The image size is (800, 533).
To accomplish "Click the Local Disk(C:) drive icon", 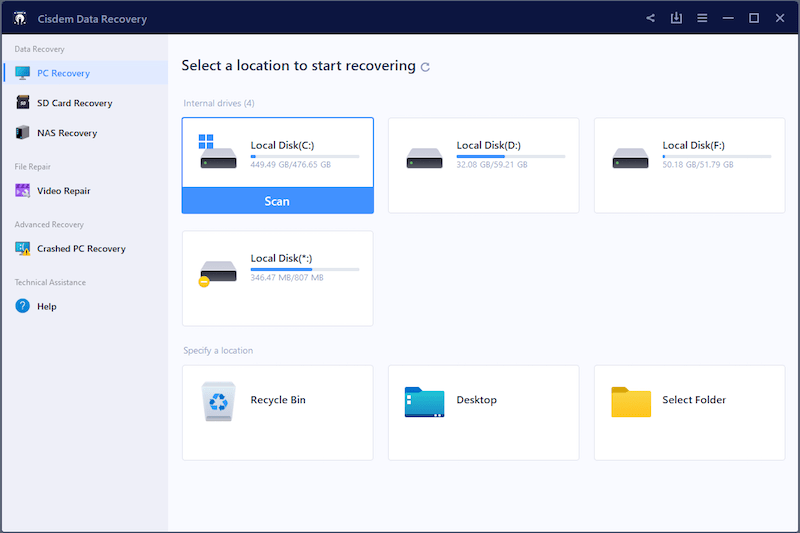I will (x=217, y=152).
